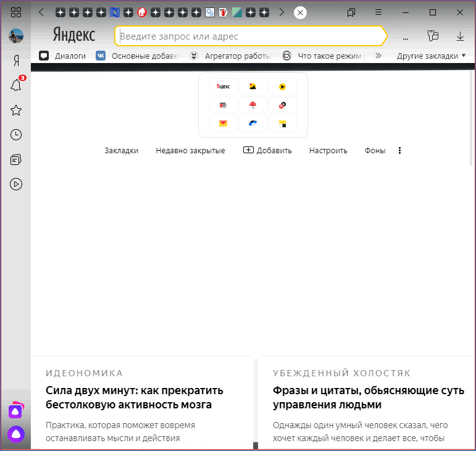Viewport: 476px width, 451px height.
Task: Switch to the blue N tab
Action: point(115,12)
